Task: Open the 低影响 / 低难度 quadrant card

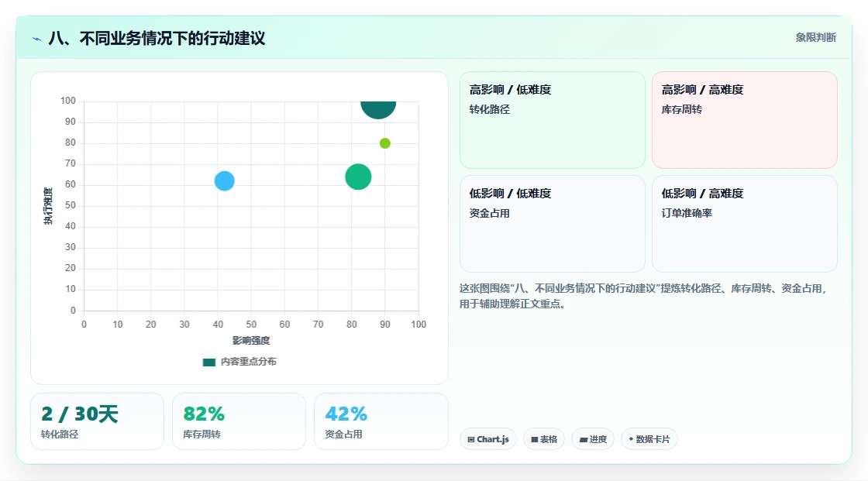Action: [553, 224]
